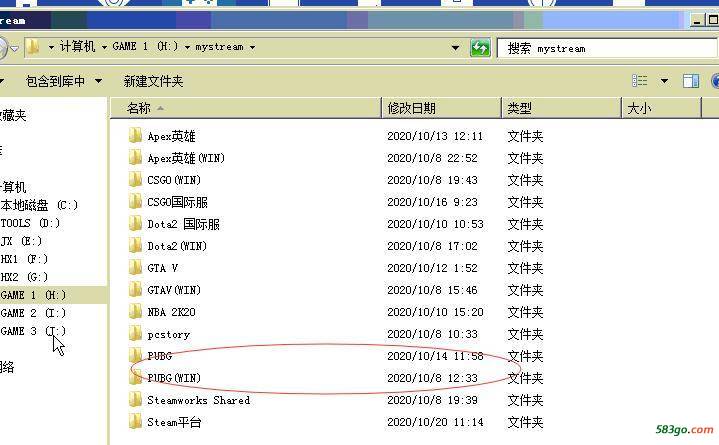Open 本地磁盘 (C:) in navigation pane
The image size is (719, 445).
pyautogui.click(x=39, y=205)
